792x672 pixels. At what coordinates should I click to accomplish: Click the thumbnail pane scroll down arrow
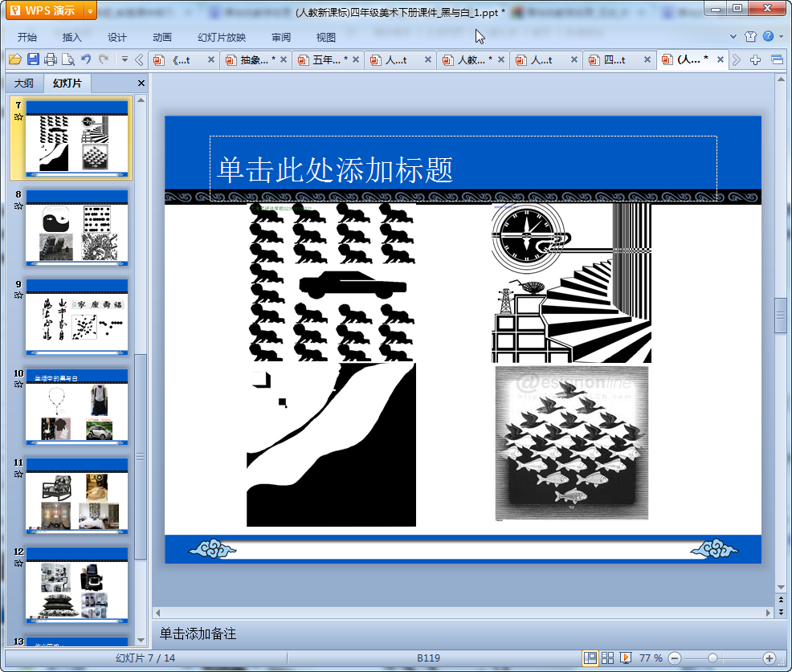click(141, 640)
